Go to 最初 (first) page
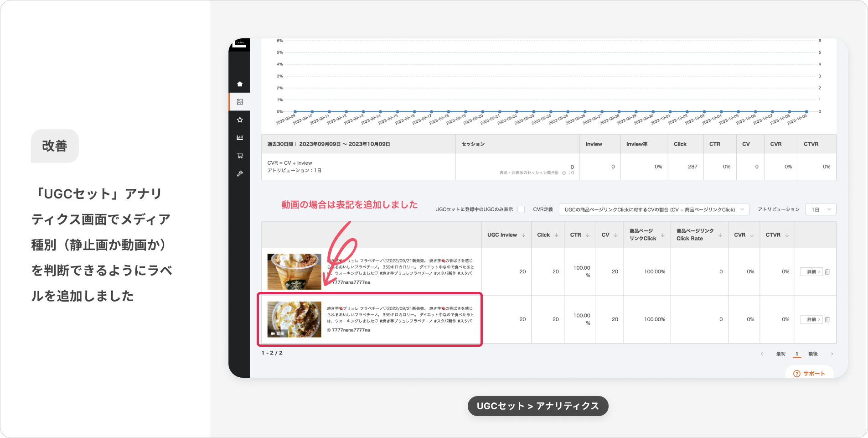The width and height of the screenshot is (868, 438). 781,354
